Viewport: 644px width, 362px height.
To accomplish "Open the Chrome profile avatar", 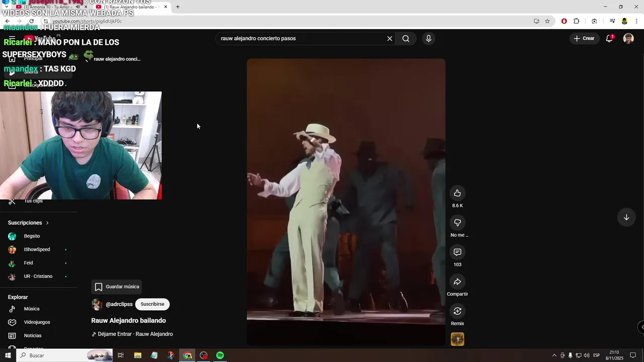I will point(624,21).
